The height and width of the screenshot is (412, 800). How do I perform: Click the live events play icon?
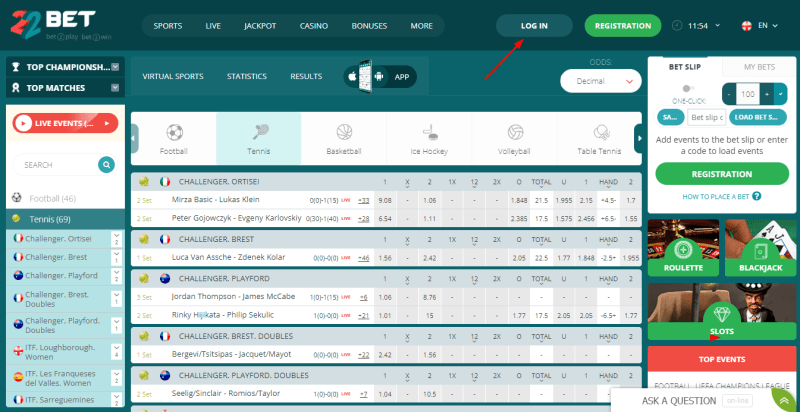[22, 123]
